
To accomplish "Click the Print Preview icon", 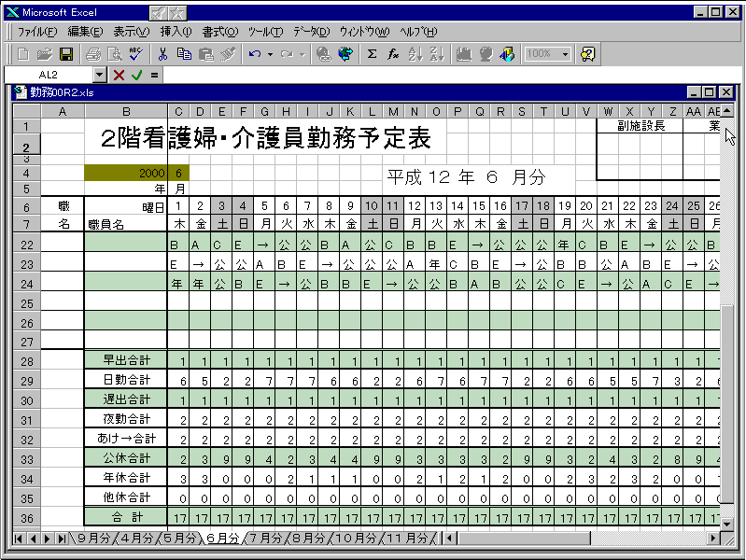I will click(115, 54).
